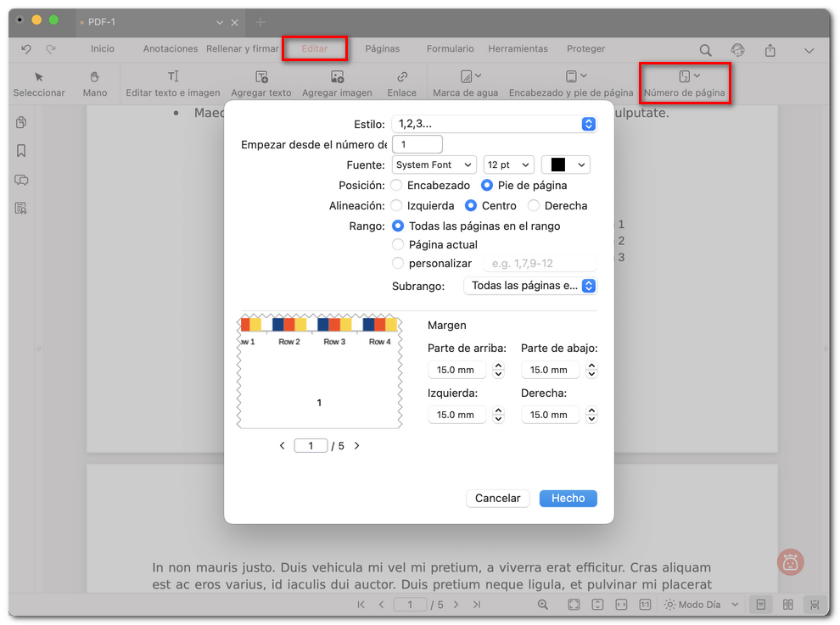The width and height of the screenshot is (840, 625).
Task: Click the Enlace link tool icon
Action: point(402,77)
